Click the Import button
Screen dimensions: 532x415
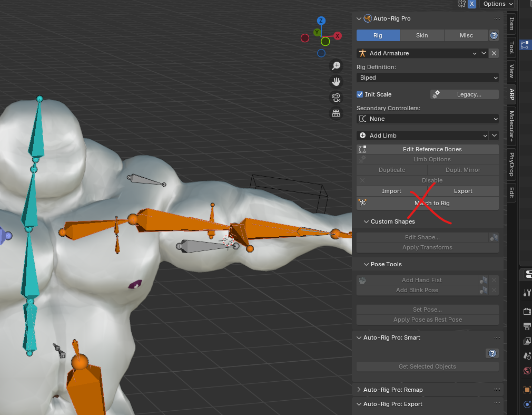click(x=391, y=191)
